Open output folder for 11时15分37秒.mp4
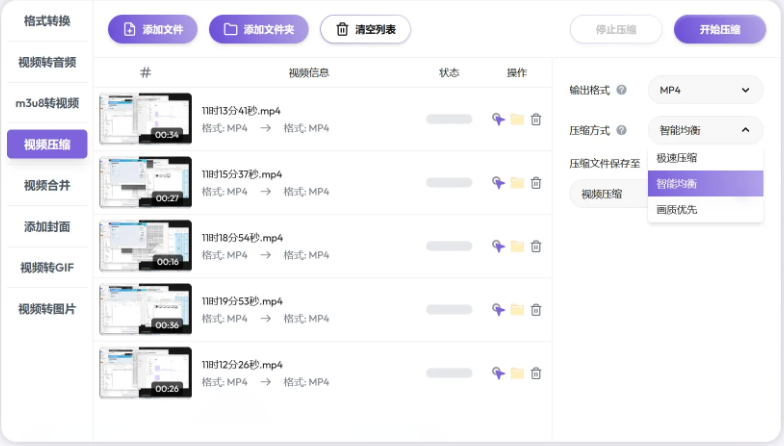Screen dimensions: 784x446 [x=517, y=182]
